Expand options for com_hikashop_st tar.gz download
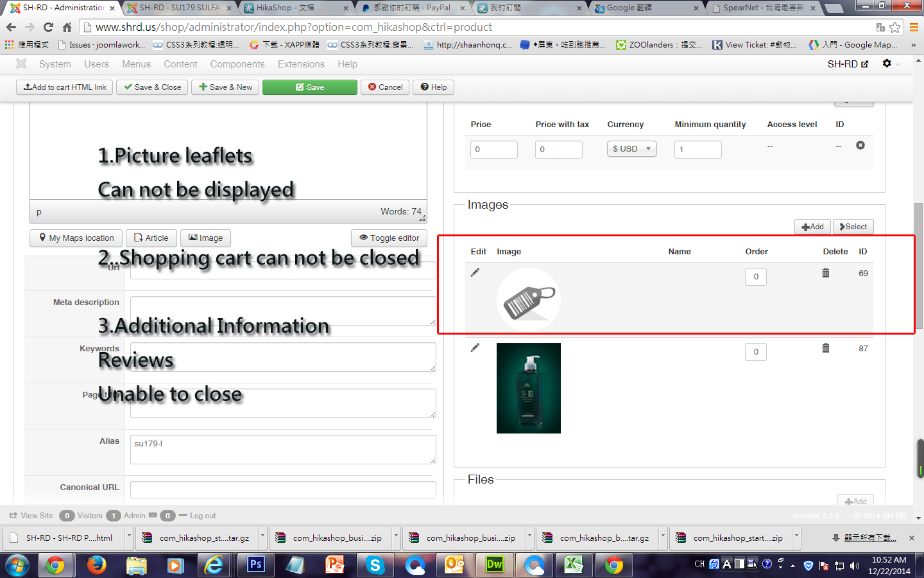 coord(262,538)
